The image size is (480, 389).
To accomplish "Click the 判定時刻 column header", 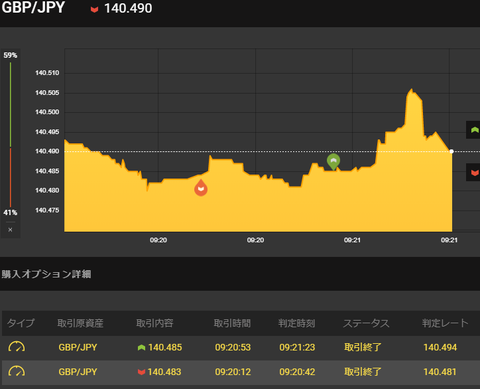I will click(297, 323).
